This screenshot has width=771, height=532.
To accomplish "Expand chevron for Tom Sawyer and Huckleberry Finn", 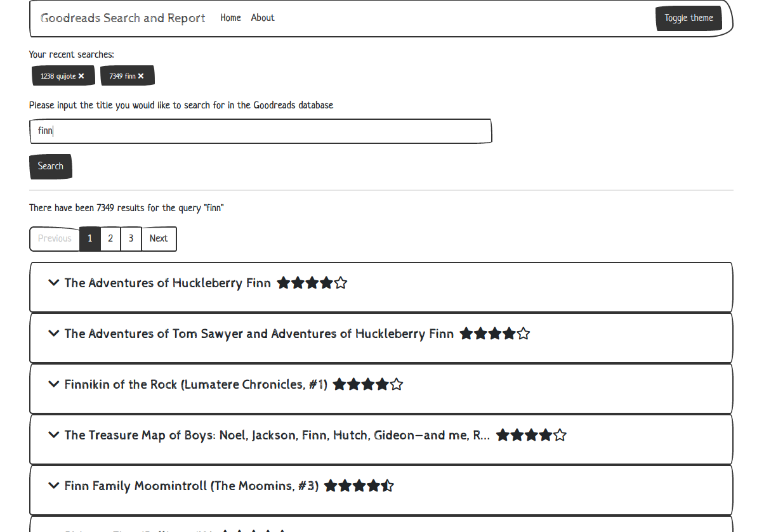I will 54,334.
